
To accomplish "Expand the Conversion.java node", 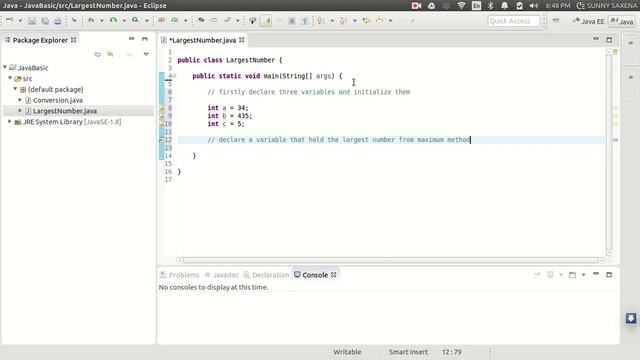I will tap(20, 100).
